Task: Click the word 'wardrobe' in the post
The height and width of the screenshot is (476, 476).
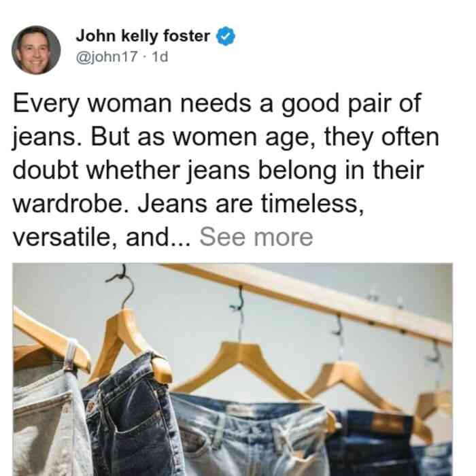Action: point(67,204)
